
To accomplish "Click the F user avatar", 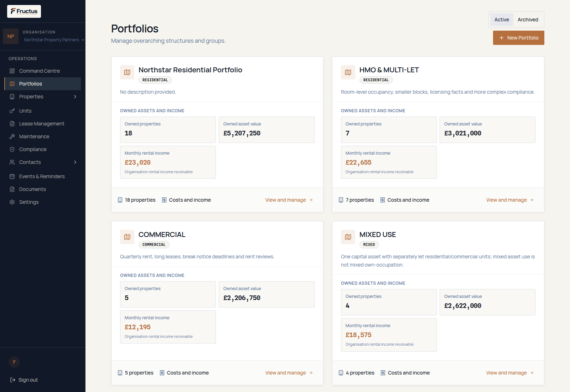I will 14,362.
